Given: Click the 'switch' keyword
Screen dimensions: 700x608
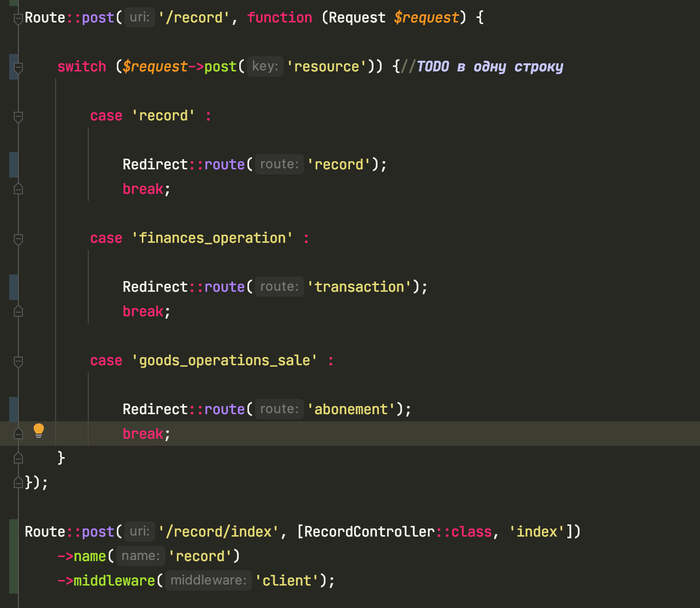Looking at the screenshot, I should click(82, 67).
